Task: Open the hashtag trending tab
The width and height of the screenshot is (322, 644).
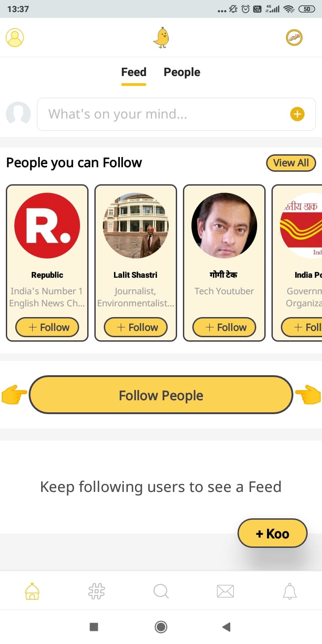Action: click(97, 591)
